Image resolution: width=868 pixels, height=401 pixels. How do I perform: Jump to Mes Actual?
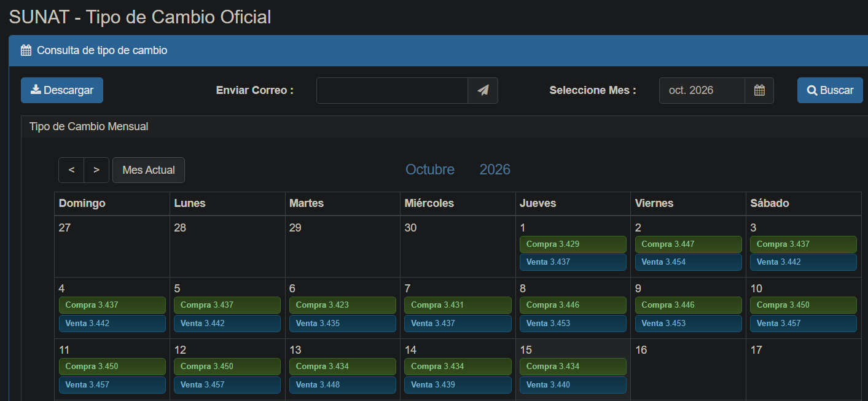[149, 170]
